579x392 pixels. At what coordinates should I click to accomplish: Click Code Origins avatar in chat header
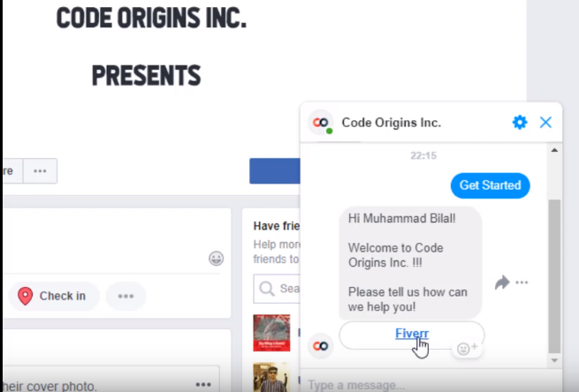pos(321,123)
